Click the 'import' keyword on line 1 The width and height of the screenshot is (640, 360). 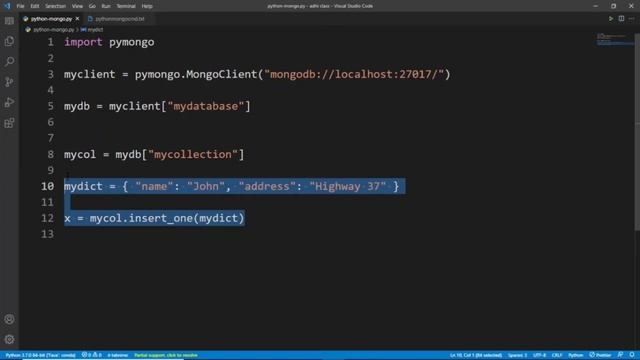83,42
